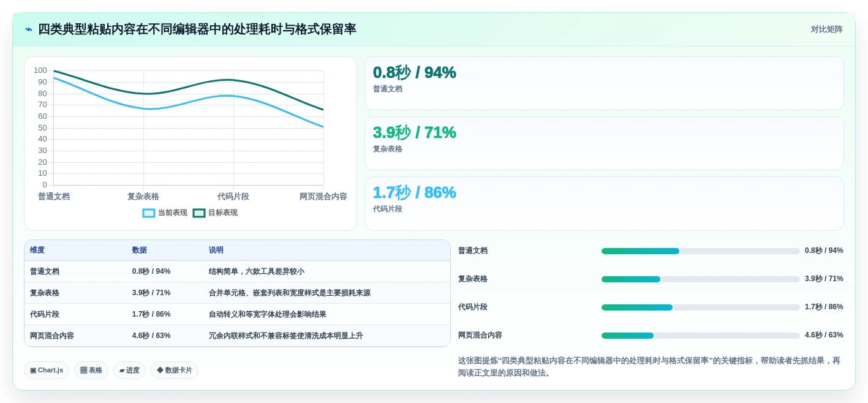
Task: Click the description starting with 合并单元格
Action: (290, 293)
